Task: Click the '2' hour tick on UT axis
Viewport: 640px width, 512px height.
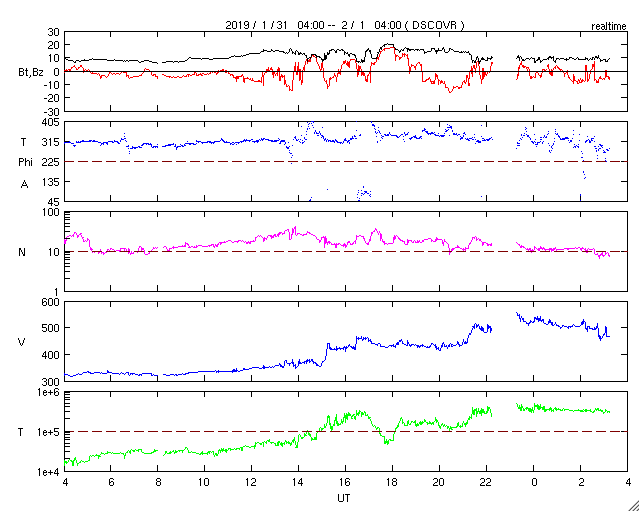Action: point(581,482)
